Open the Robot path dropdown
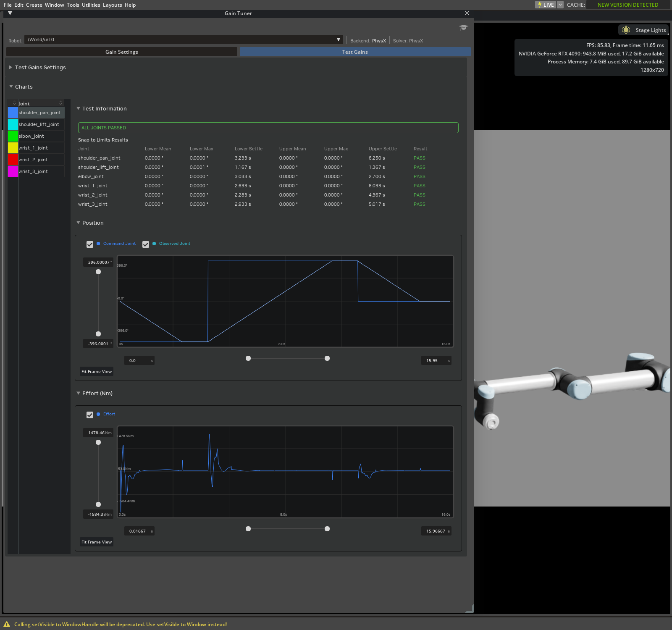 point(184,39)
